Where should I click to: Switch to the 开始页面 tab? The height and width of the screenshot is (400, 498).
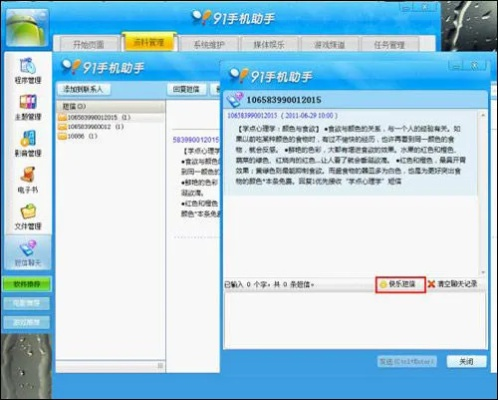click(x=88, y=44)
